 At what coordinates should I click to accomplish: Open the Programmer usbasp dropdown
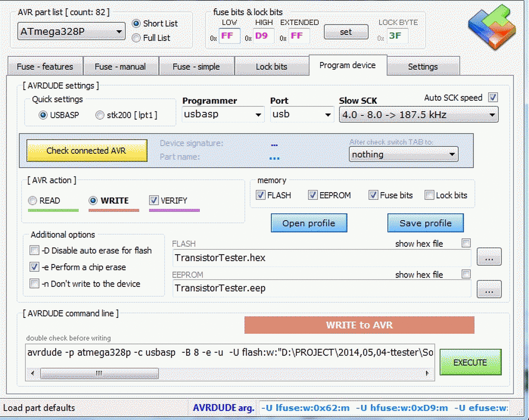pos(223,115)
